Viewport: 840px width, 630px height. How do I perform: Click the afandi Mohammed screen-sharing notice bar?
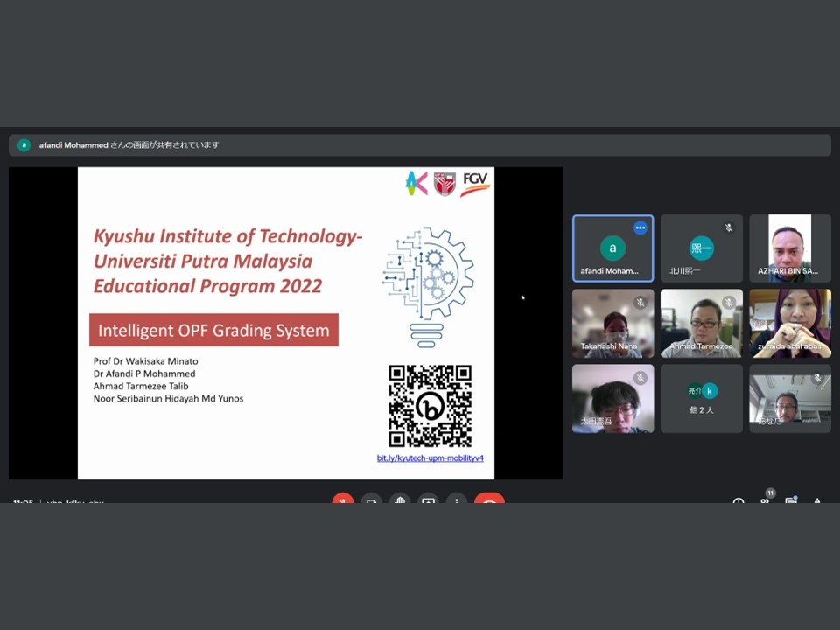point(420,144)
